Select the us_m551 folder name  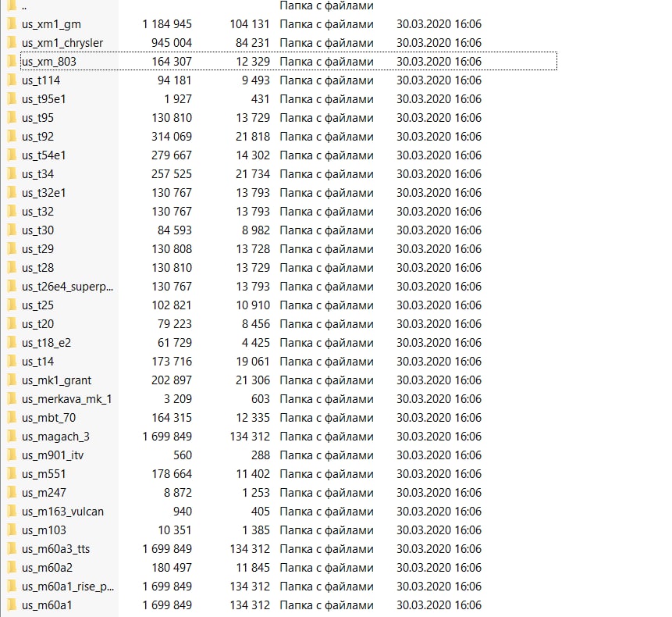point(44,474)
